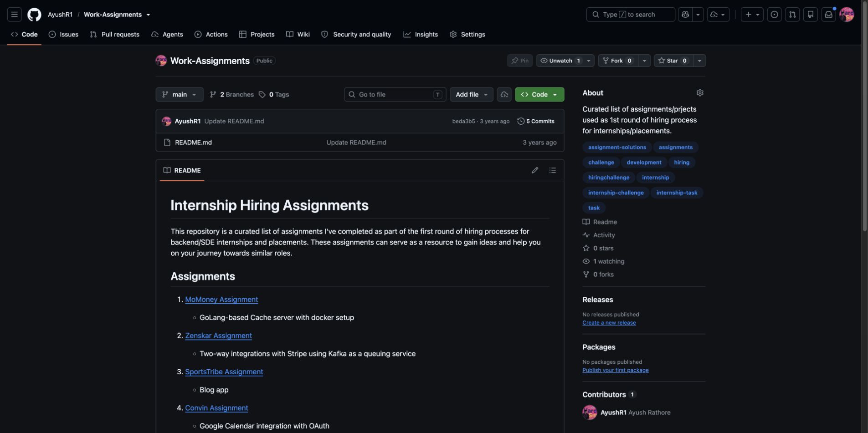Open the Projects tab

(x=257, y=35)
